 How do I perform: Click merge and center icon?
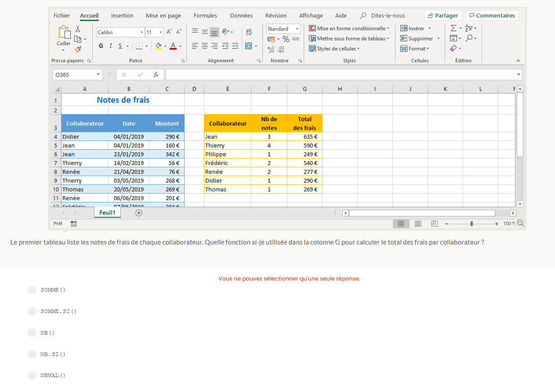click(x=249, y=46)
